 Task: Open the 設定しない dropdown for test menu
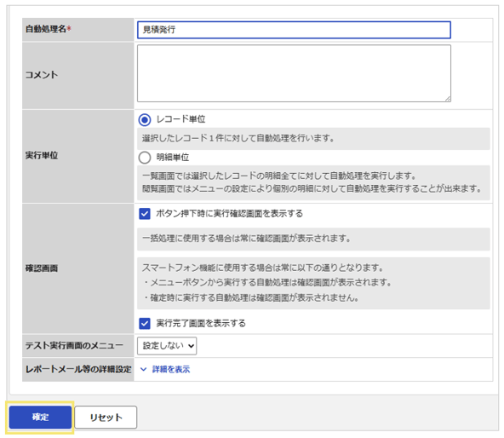point(167,346)
